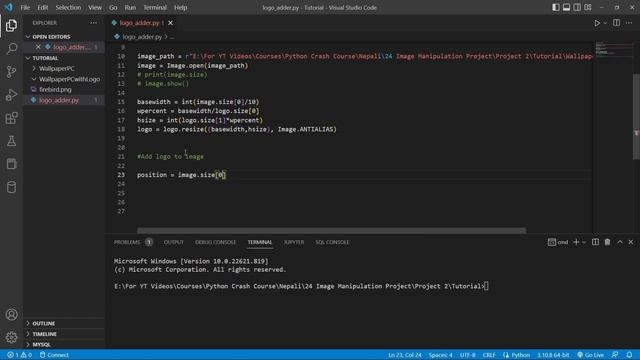The image size is (640, 360).
Task: Split the terminal
Action: [596, 242]
